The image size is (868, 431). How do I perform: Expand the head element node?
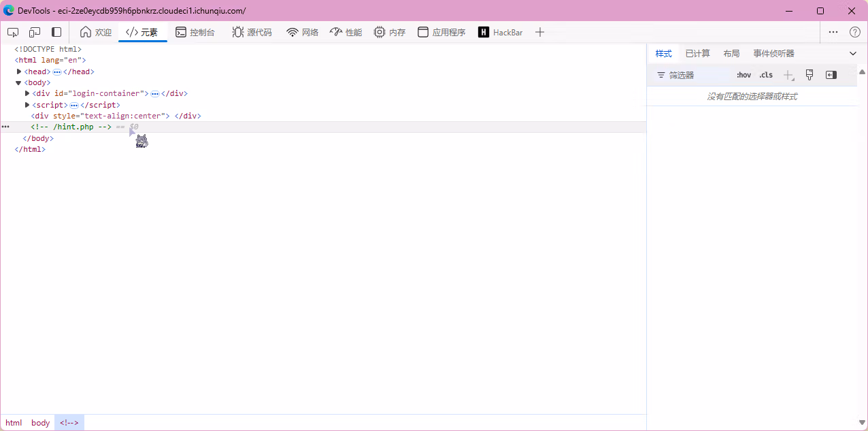(20, 71)
